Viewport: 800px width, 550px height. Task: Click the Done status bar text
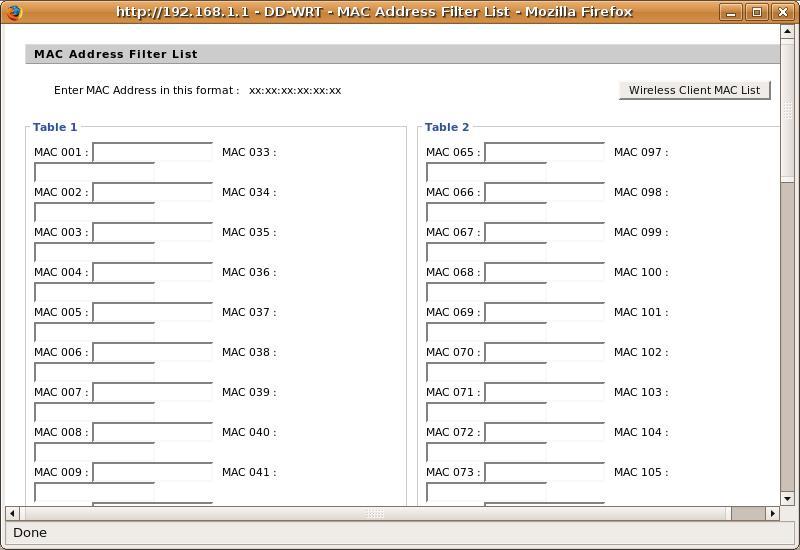(x=30, y=533)
